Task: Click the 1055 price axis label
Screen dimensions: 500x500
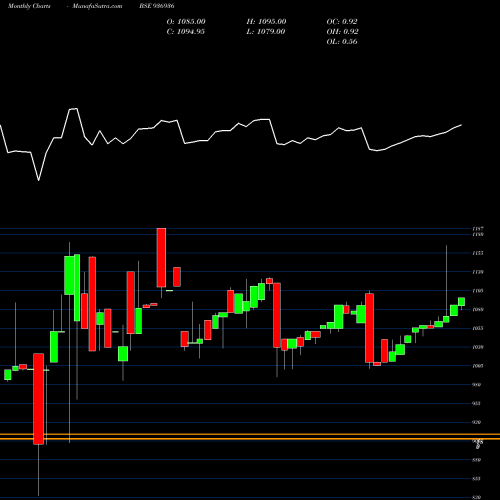Action: [x=478, y=328]
